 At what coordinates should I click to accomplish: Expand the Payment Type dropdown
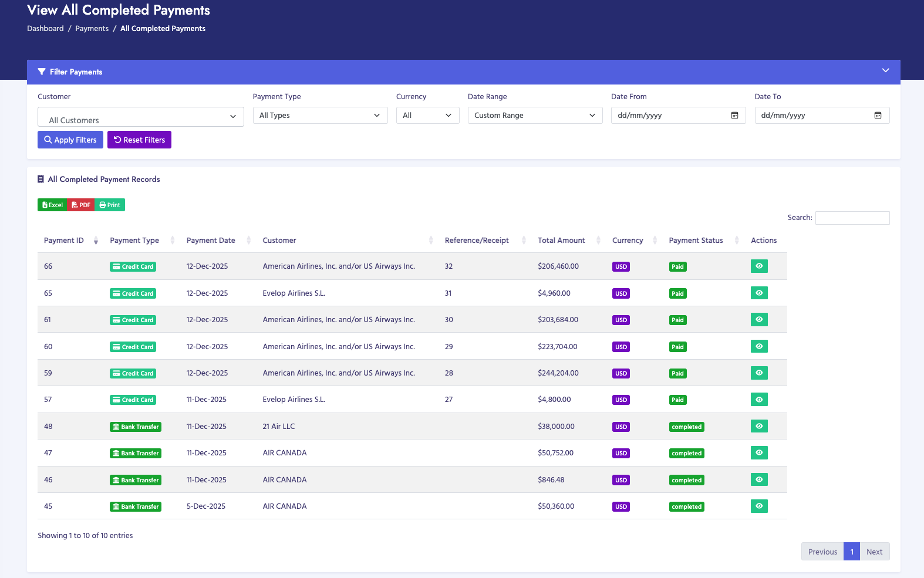point(320,116)
